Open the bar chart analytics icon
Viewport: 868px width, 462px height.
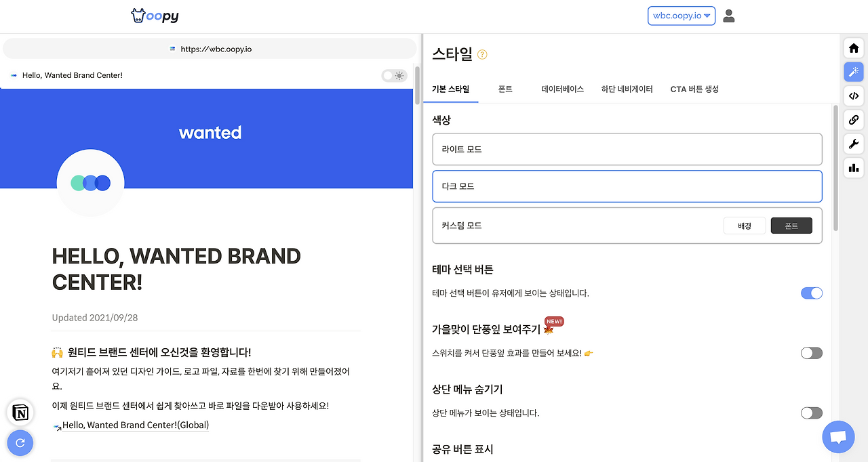pyautogui.click(x=854, y=167)
